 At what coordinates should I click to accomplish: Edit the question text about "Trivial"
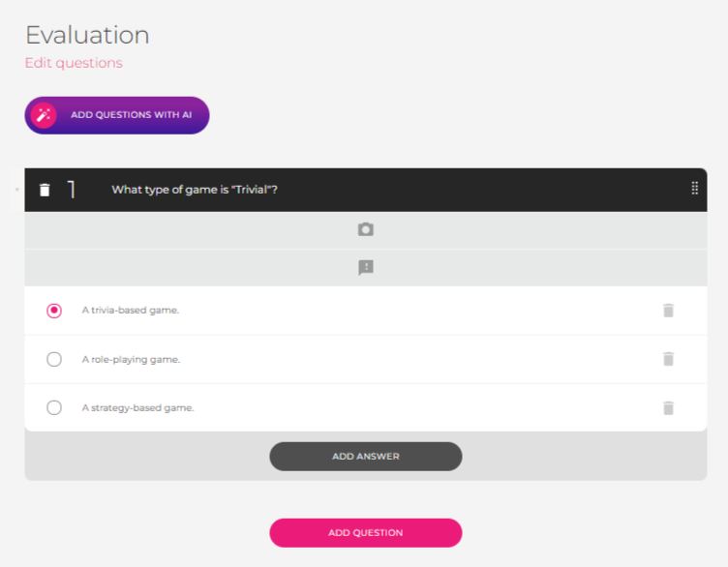point(196,190)
